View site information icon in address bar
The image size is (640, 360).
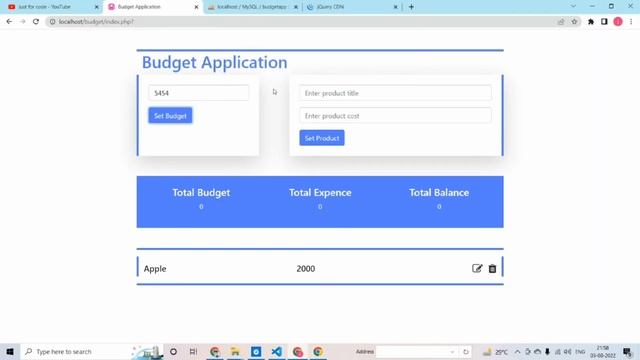(x=52, y=22)
